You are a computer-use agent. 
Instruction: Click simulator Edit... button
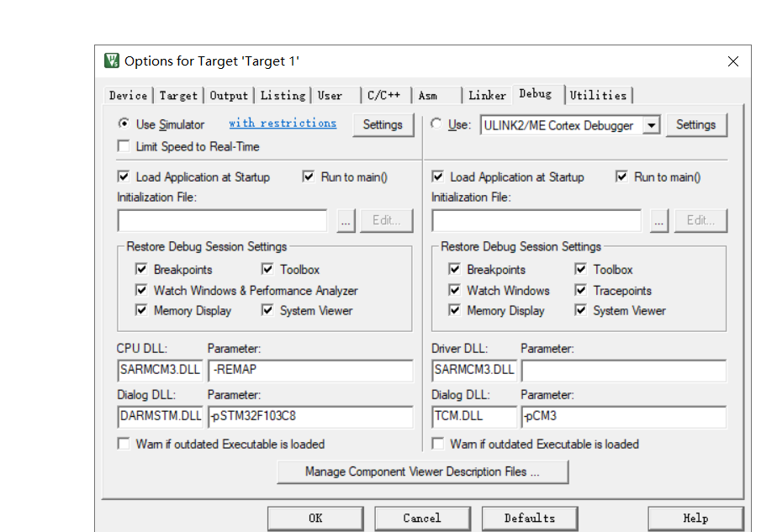click(x=387, y=220)
